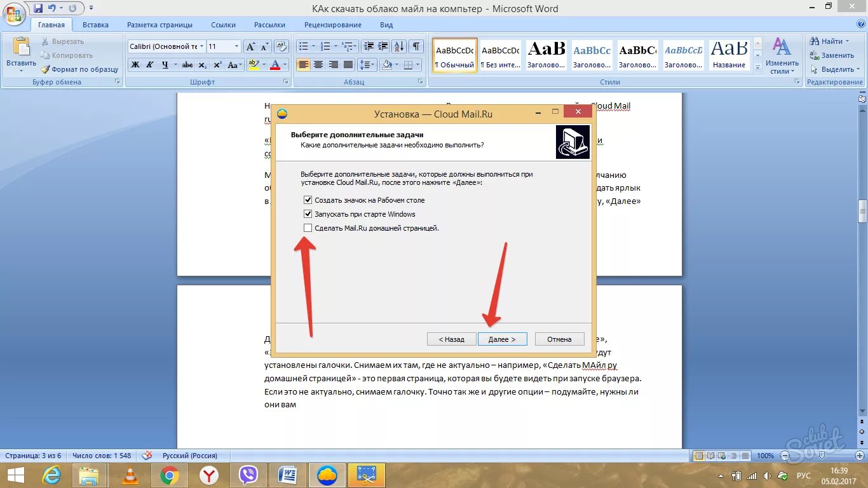Decrease paragraph indent
Screen dimensions: 868x488
[369, 46]
